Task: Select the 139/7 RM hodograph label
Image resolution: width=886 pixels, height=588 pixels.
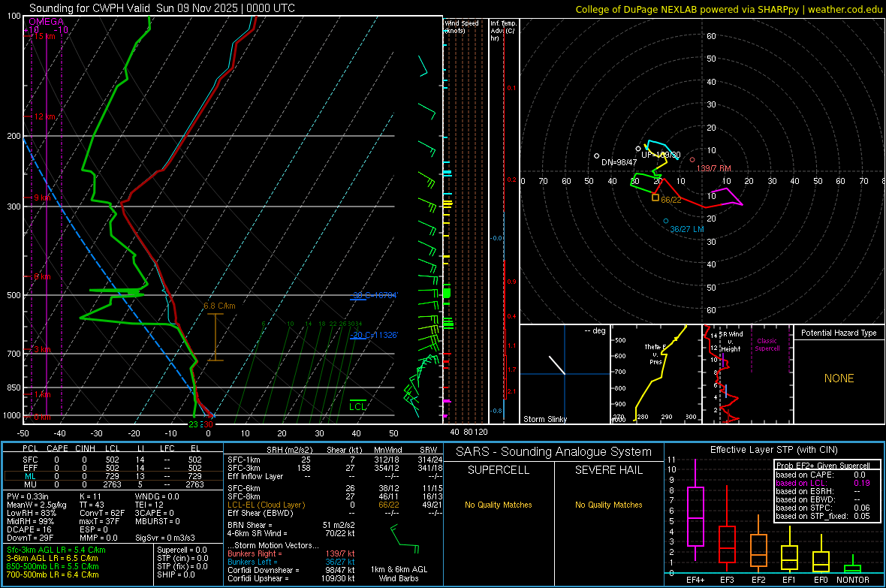Action: tap(713, 168)
